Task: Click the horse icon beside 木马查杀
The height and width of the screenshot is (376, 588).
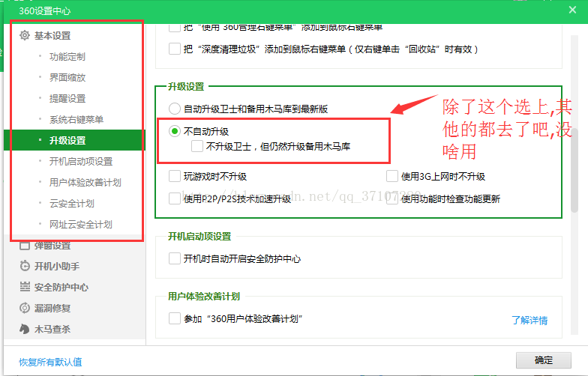Action: pyautogui.click(x=25, y=329)
